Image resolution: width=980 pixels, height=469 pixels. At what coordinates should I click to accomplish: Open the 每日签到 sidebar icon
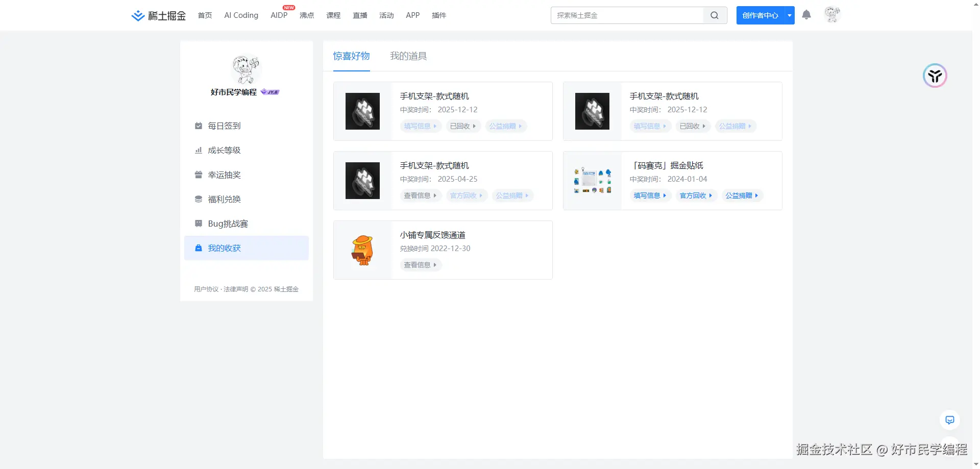pyautogui.click(x=199, y=126)
